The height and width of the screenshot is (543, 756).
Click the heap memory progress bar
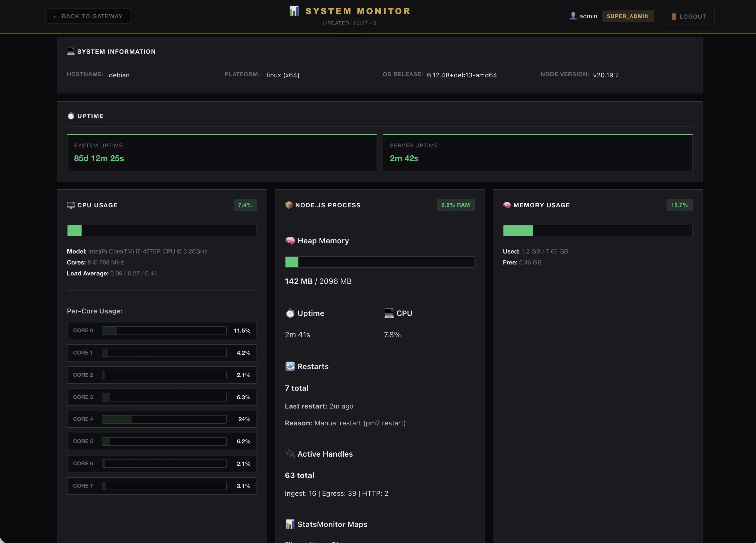tap(380, 262)
